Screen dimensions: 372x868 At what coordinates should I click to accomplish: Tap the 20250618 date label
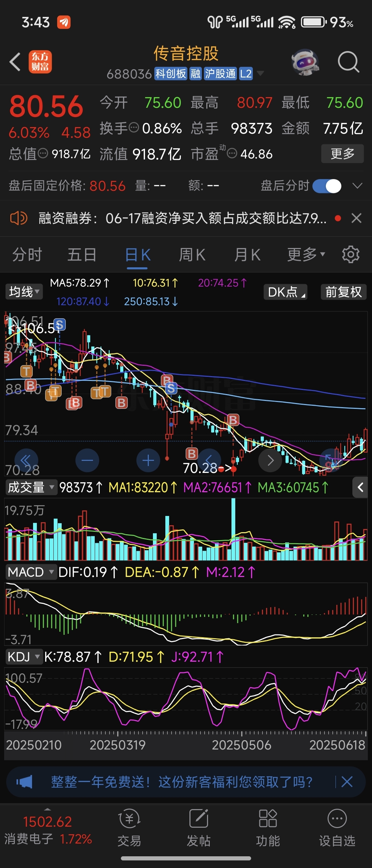point(337,745)
